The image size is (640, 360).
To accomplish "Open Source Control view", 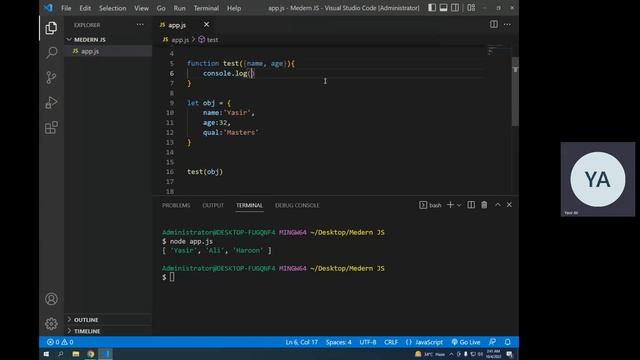I will coord(51,77).
